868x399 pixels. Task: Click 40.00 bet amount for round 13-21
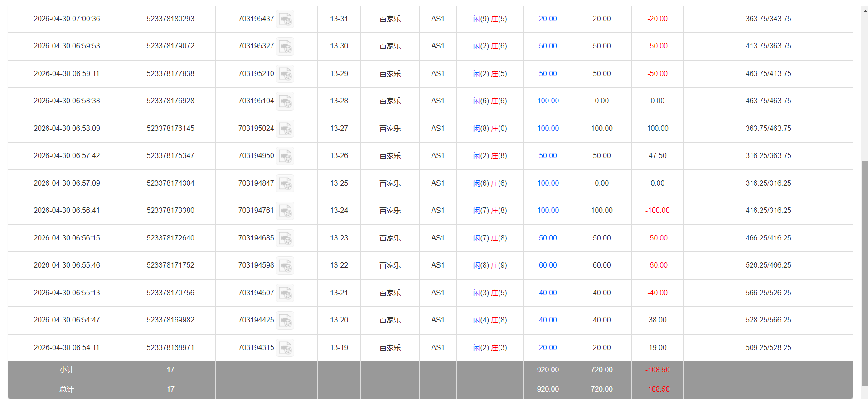[548, 293]
